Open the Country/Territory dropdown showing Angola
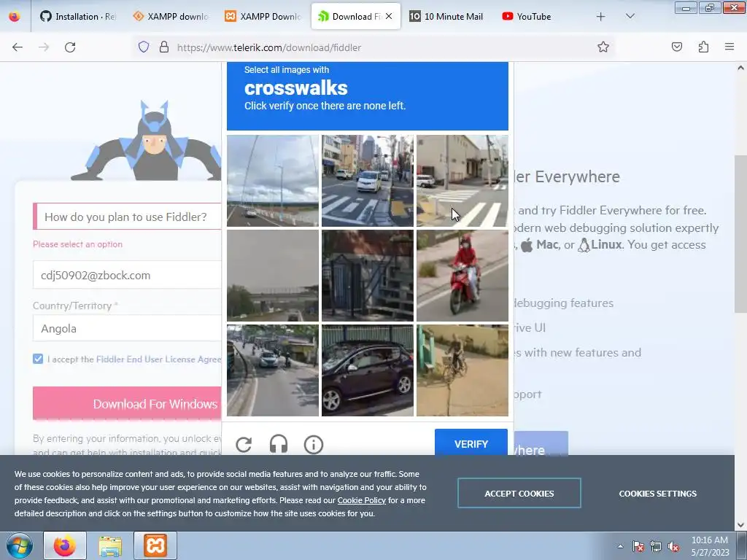Image resolution: width=747 pixels, height=560 pixels. click(x=128, y=328)
